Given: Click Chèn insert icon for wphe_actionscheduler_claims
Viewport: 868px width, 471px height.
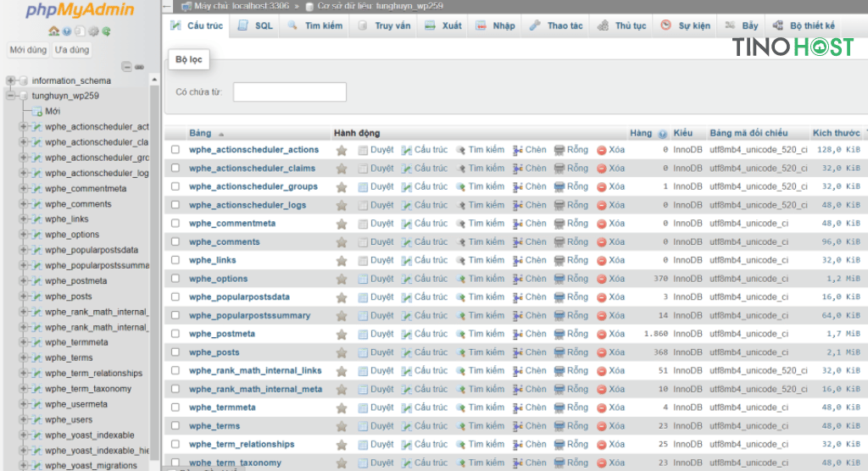Looking at the screenshot, I should pos(518,169).
